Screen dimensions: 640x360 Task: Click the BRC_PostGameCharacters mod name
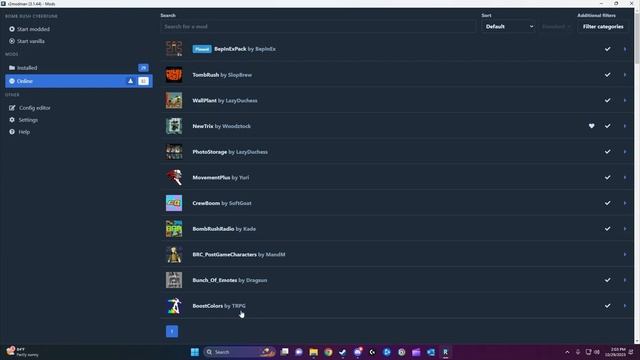pyautogui.click(x=224, y=255)
